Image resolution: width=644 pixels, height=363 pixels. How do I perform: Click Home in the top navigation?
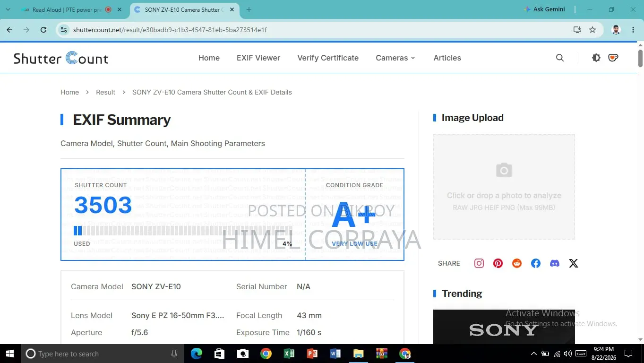click(x=209, y=58)
